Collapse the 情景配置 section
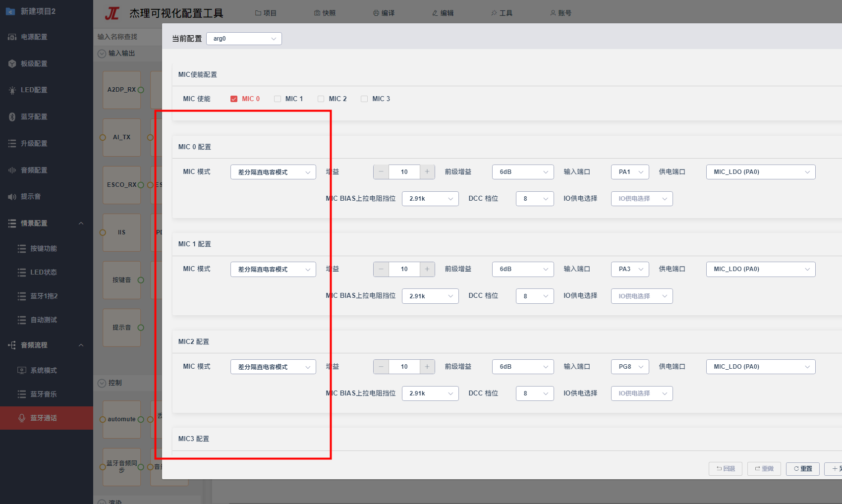Viewport: 842px width, 504px height. (x=81, y=224)
